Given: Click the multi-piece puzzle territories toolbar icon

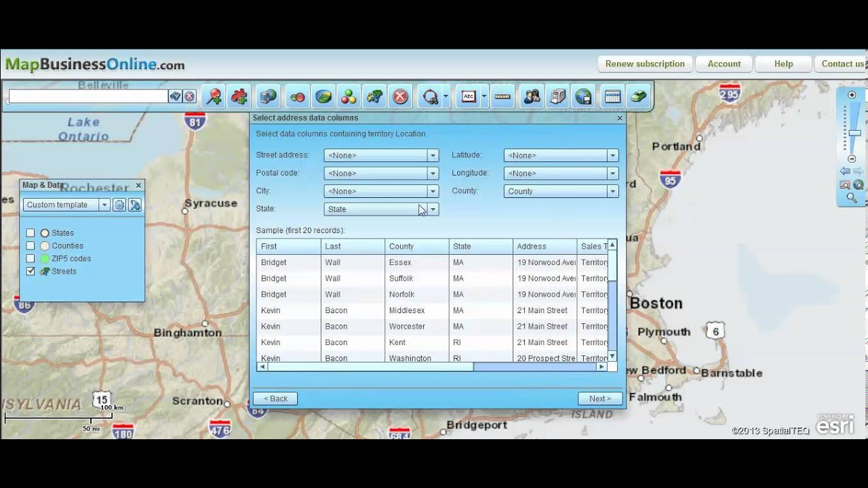Looking at the screenshot, I should tap(374, 97).
